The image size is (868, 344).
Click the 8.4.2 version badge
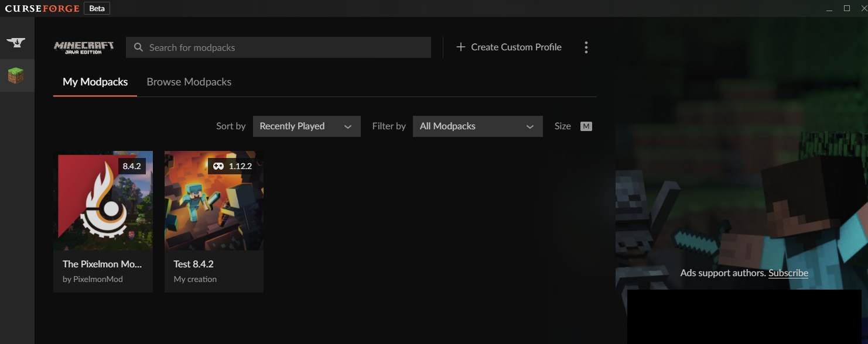132,166
